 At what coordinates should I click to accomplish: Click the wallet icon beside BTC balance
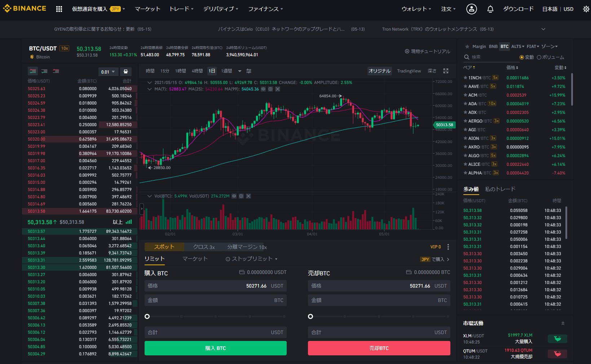409,272
